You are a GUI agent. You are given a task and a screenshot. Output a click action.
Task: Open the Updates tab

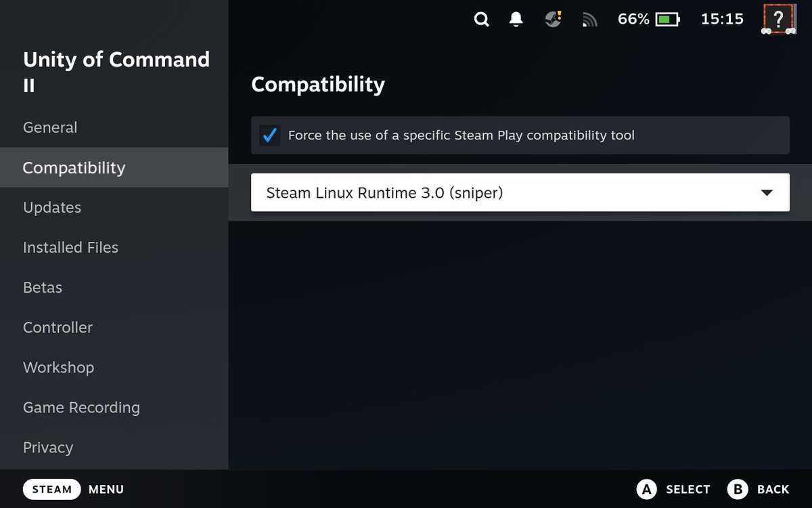pos(114,207)
